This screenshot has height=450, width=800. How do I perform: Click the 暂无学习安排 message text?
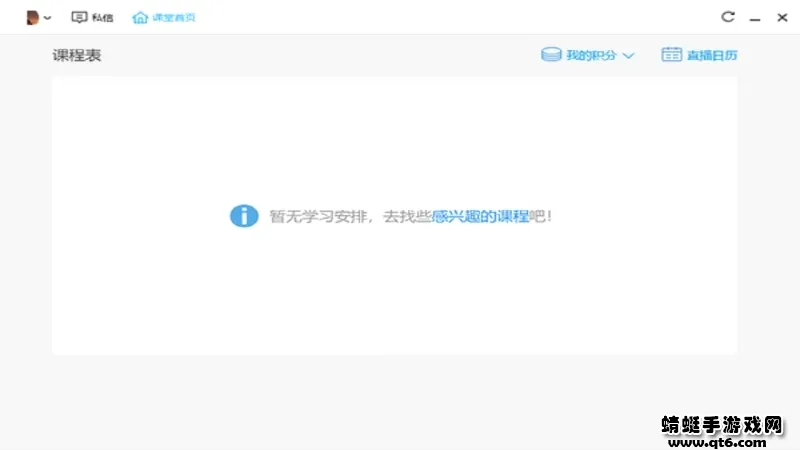(x=318, y=216)
